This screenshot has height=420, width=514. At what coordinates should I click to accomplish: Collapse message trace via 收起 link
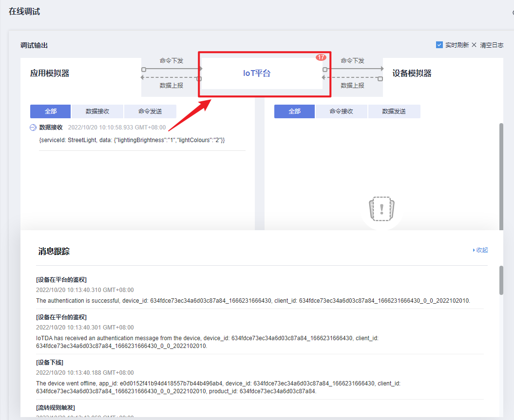[480, 250]
